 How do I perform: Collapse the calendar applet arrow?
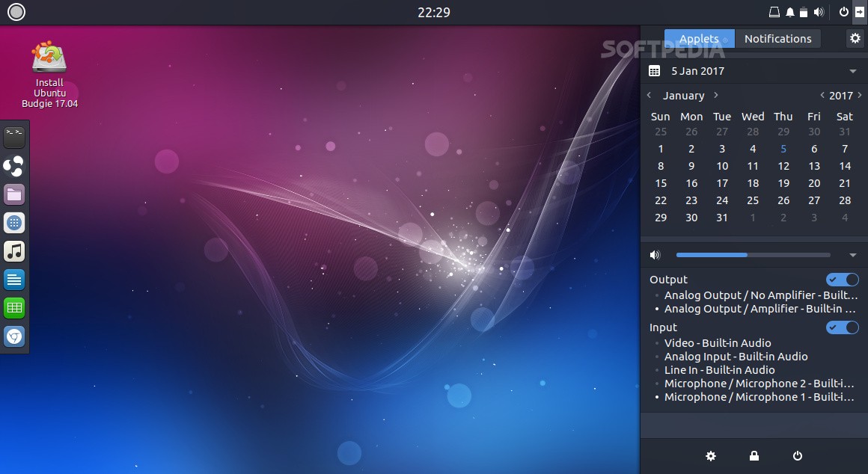(x=853, y=72)
